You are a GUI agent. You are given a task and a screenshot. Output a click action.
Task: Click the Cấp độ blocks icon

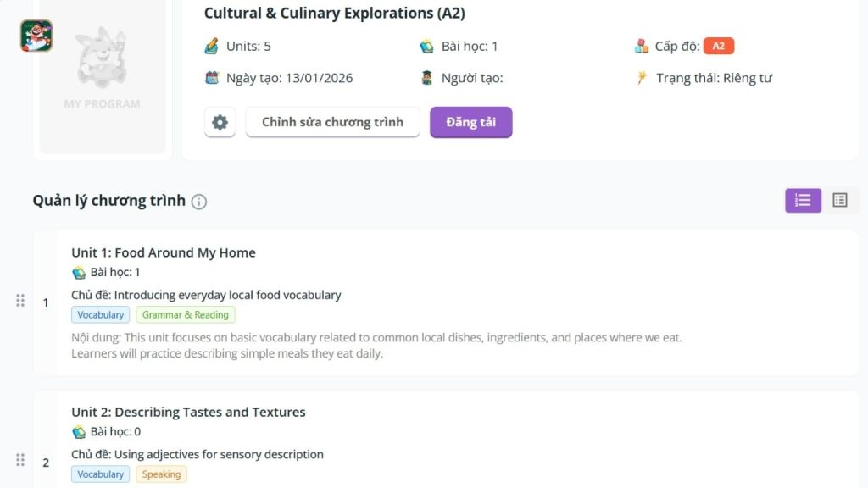(641, 46)
